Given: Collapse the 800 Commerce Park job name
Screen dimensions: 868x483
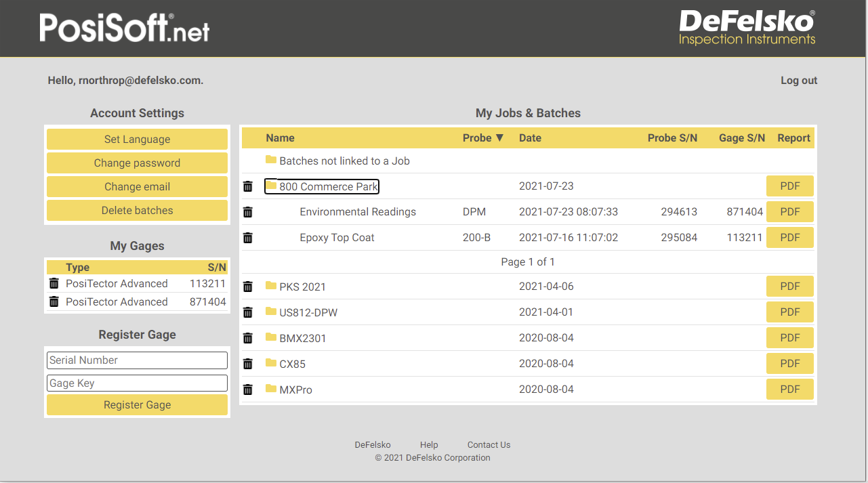Looking at the screenshot, I should 329,186.
